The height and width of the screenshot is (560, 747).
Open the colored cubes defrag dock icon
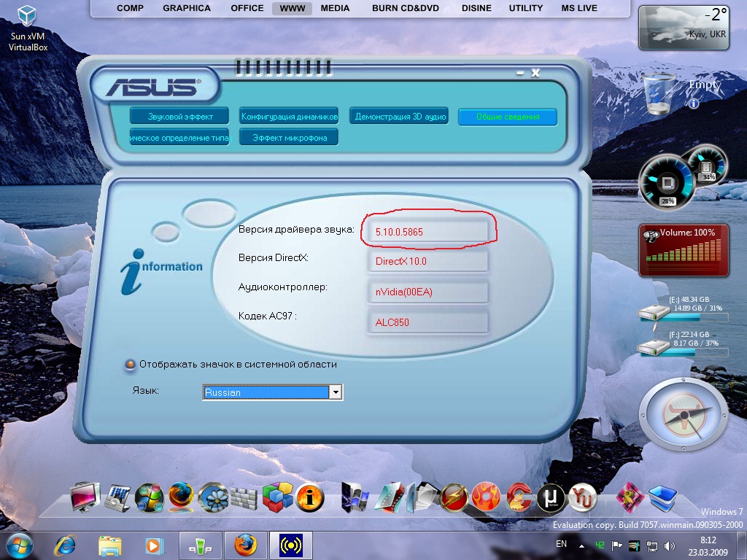[x=277, y=497]
